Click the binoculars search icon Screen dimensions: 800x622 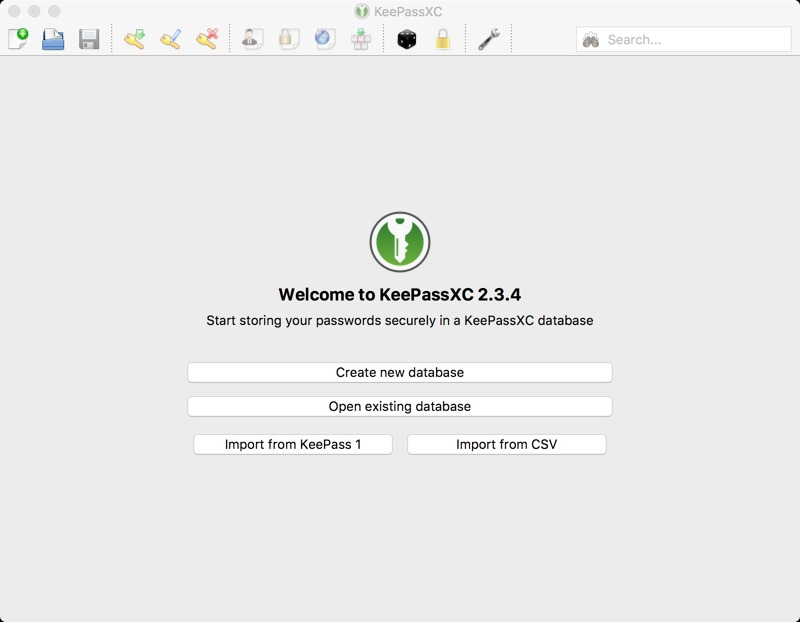pos(591,40)
